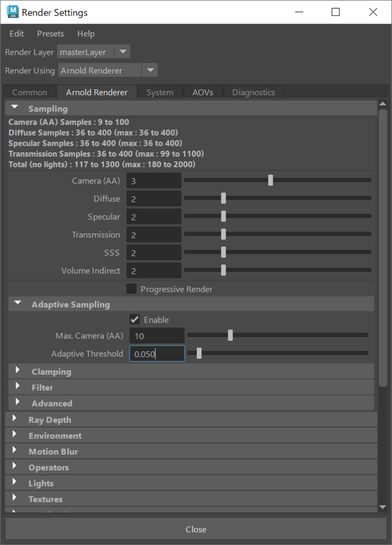Switch to the System tab
This screenshot has height=545, width=392.
pos(160,93)
